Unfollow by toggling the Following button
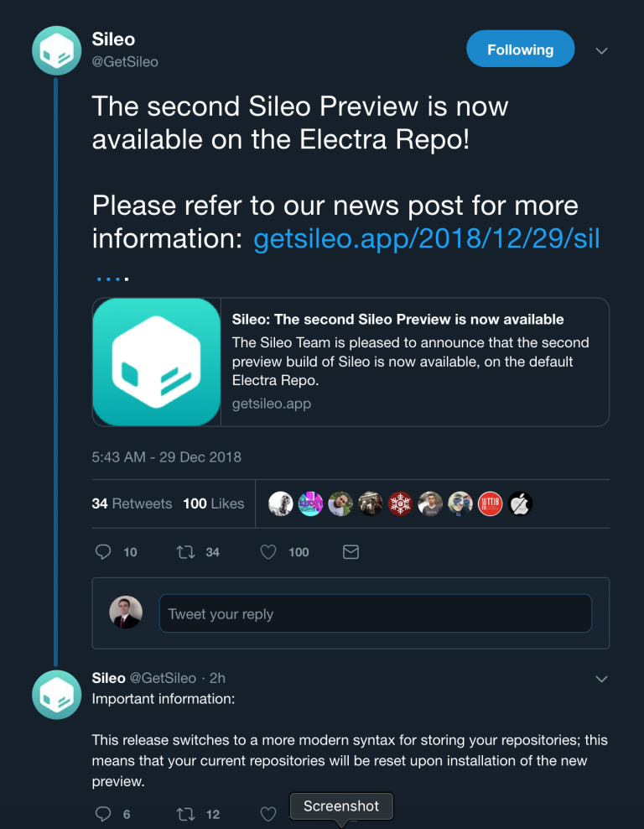Screen dimensions: 644x829 520,49
